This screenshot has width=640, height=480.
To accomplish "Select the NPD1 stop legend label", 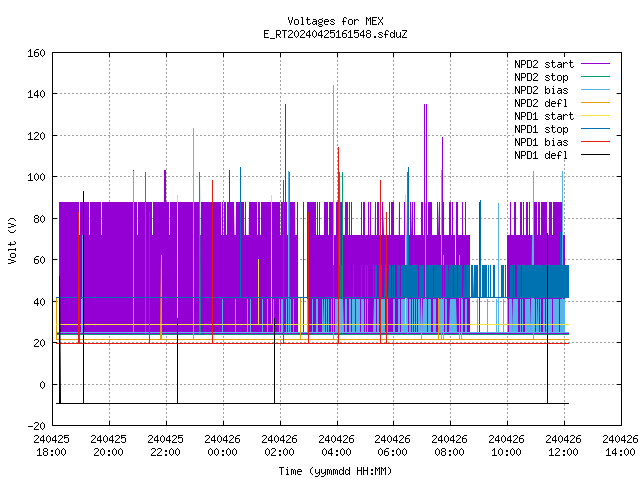I will (541, 129).
